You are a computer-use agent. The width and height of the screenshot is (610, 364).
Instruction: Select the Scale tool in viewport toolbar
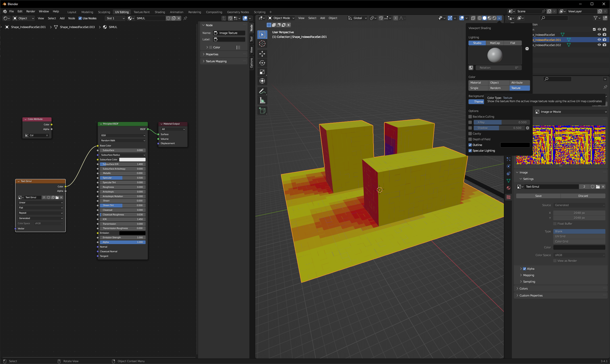pos(262,72)
